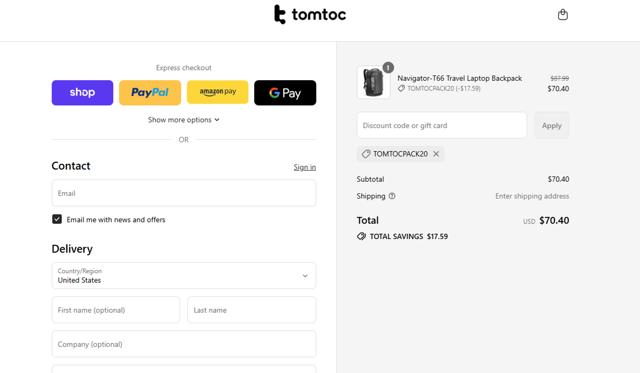Viewport: 640px width, 373px height.
Task: Remove the TOMTOCPACK20 discount code
Action: [436, 154]
